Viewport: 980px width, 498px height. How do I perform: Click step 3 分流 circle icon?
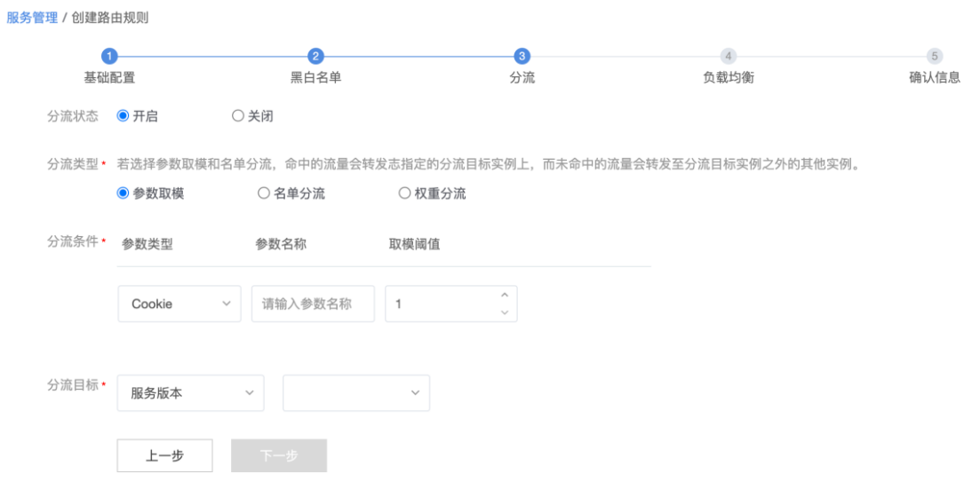click(522, 56)
